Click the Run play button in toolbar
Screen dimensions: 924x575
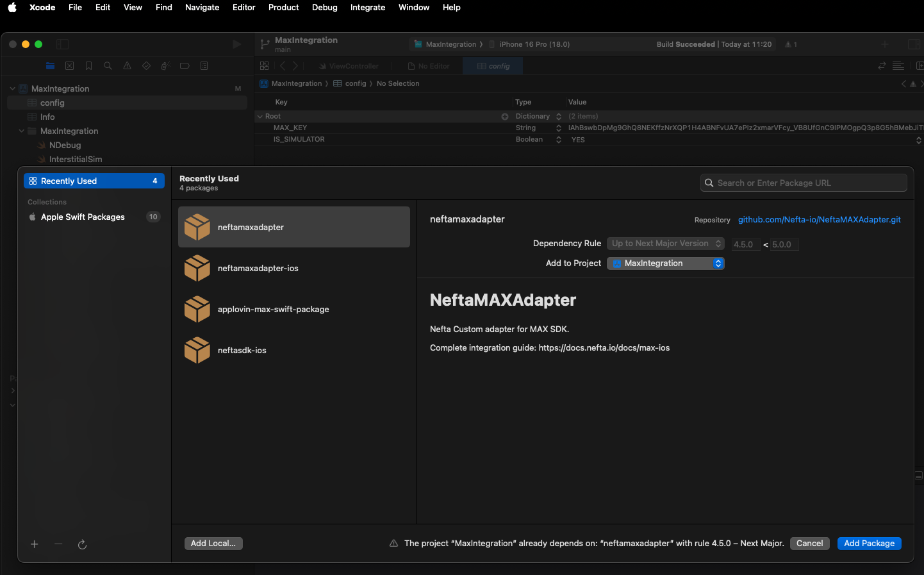tap(236, 44)
